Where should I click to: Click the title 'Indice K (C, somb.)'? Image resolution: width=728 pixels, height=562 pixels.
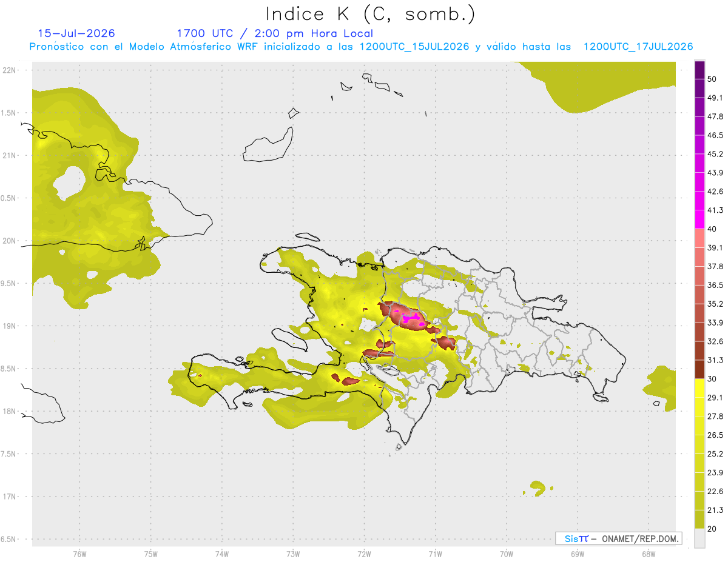pyautogui.click(x=370, y=14)
